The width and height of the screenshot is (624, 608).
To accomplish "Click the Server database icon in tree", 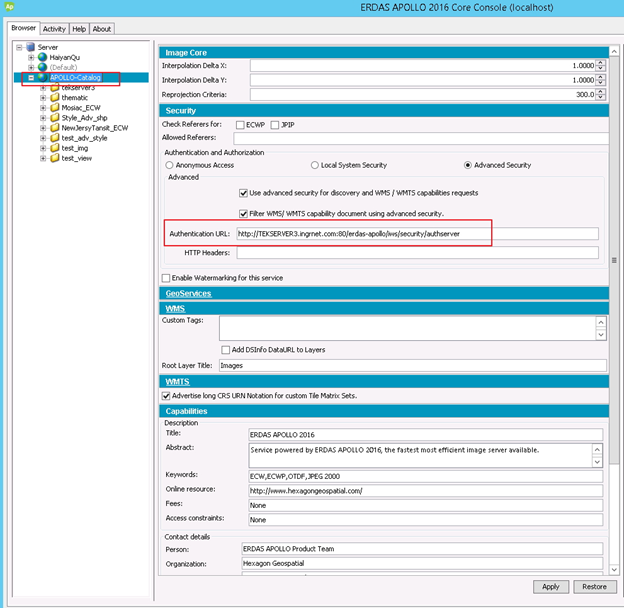I will click(30, 47).
